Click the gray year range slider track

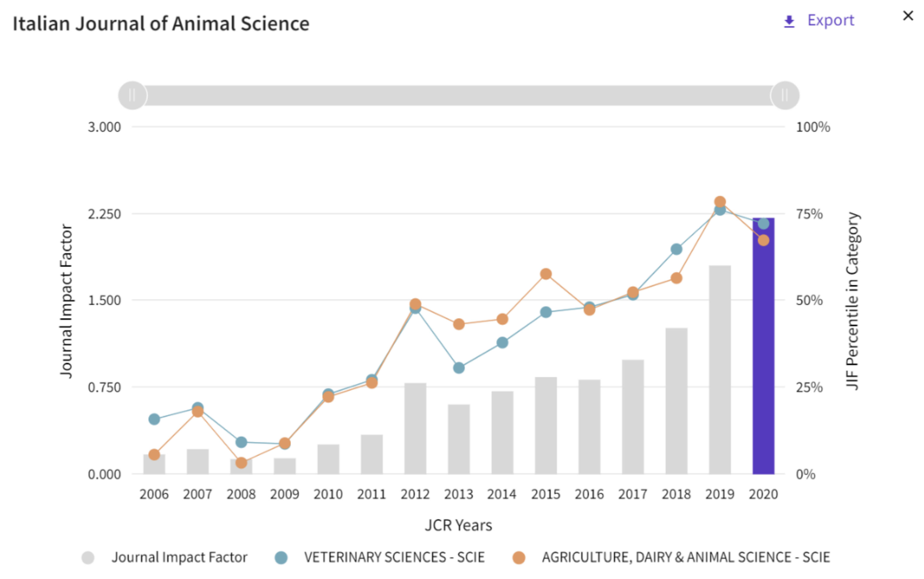459,95
